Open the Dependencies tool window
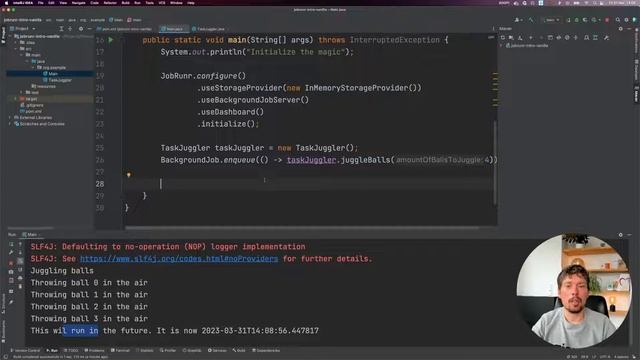The image size is (640, 360). tap(266, 350)
